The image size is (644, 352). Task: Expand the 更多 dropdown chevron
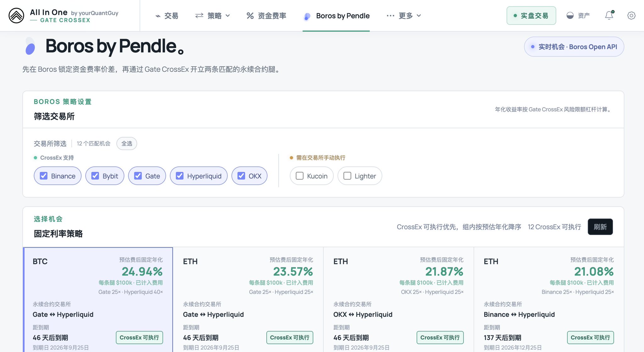click(419, 16)
